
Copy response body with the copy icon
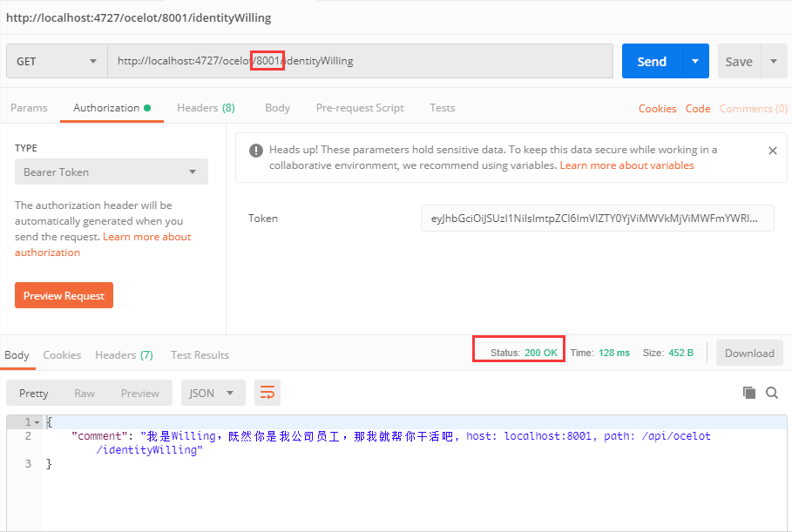[x=749, y=393]
